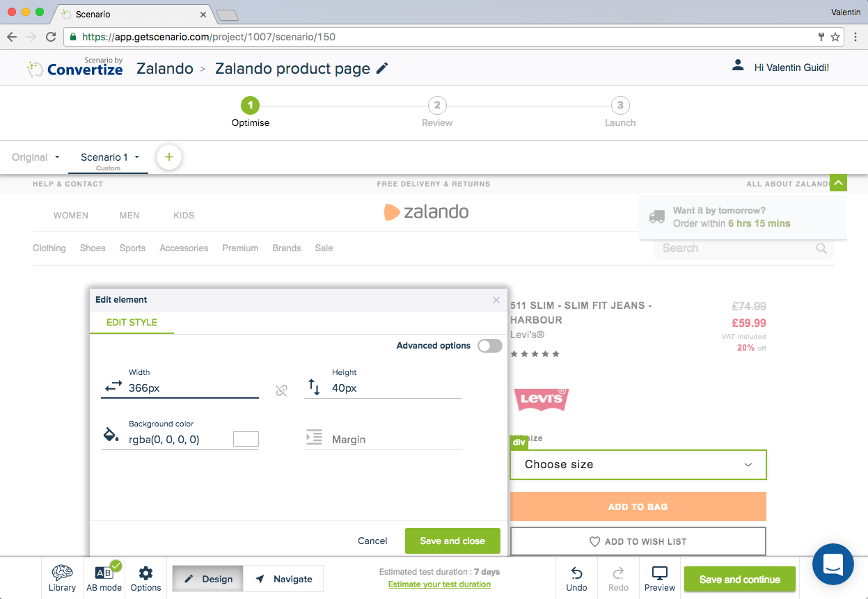Expand the Choose size dropdown
The width and height of the screenshot is (868, 599).
click(638, 465)
